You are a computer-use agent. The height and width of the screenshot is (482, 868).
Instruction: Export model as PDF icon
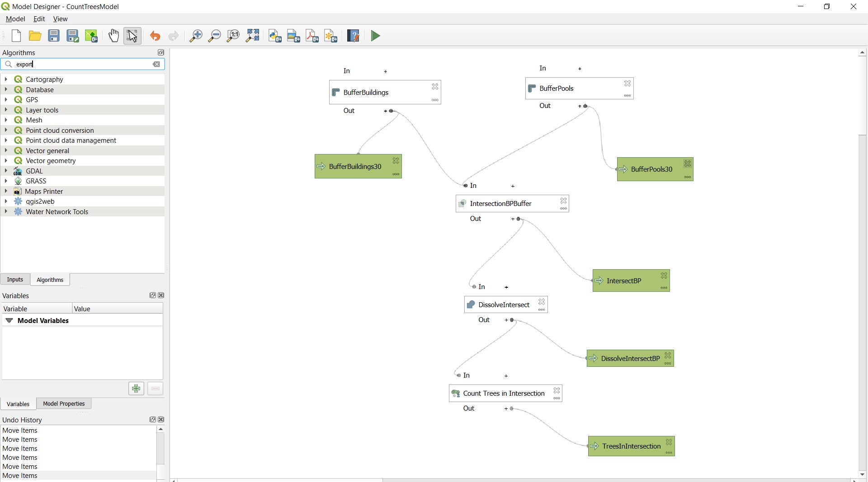(312, 36)
